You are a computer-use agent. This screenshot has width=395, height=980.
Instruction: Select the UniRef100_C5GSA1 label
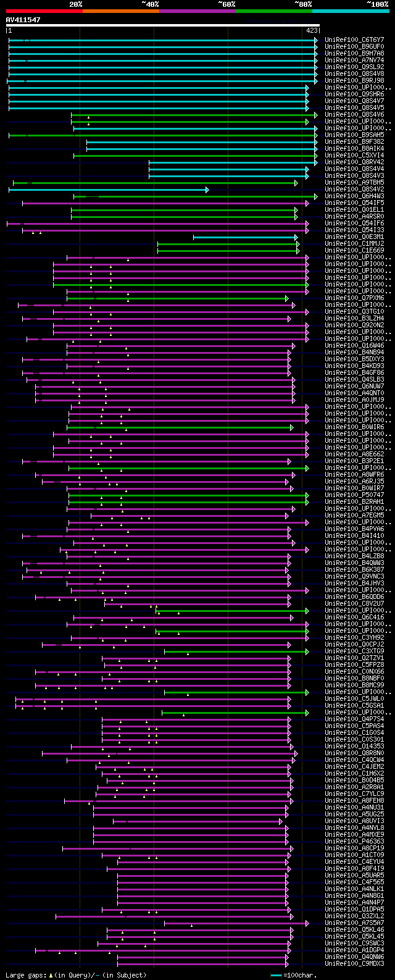(354, 705)
